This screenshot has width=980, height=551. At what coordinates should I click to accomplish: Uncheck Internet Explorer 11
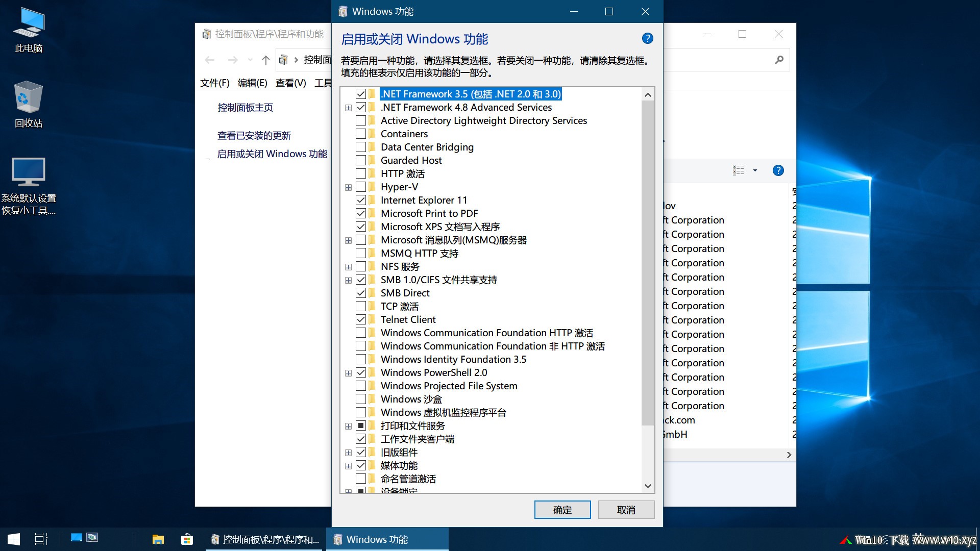tap(361, 200)
